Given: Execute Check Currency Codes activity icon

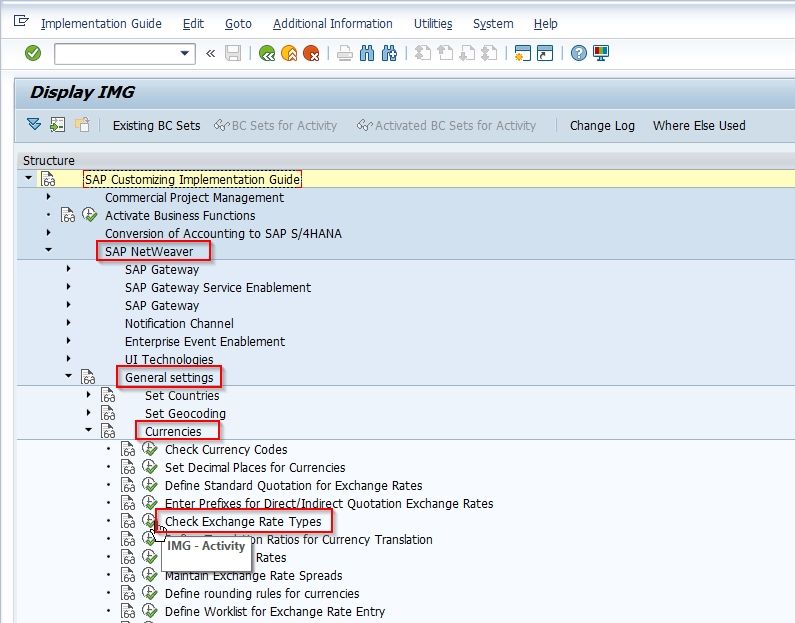Looking at the screenshot, I should [x=150, y=449].
